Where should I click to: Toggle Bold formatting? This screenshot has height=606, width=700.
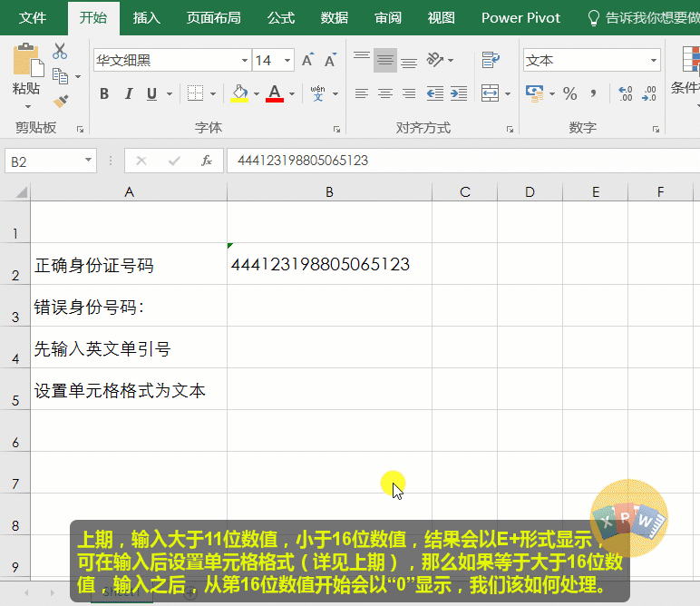click(104, 93)
